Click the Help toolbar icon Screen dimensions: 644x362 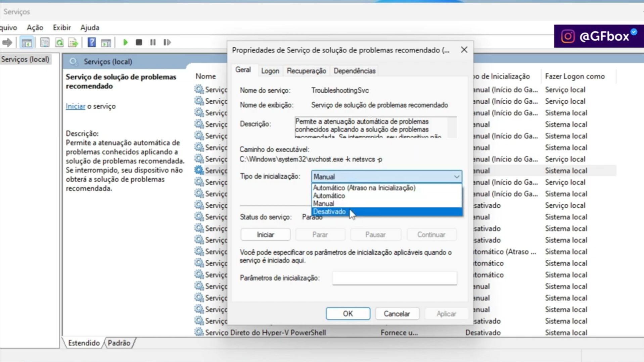click(x=91, y=42)
